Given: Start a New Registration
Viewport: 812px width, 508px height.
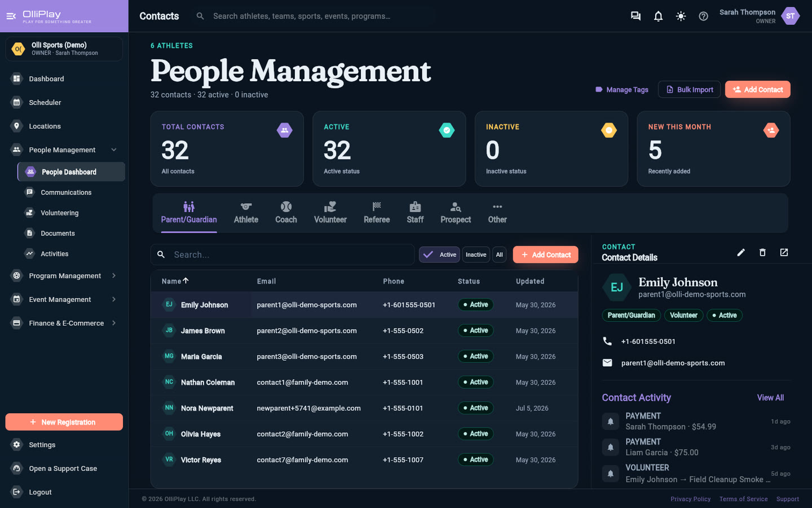Looking at the screenshot, I should pyautogui.click(x=64, y=422).
